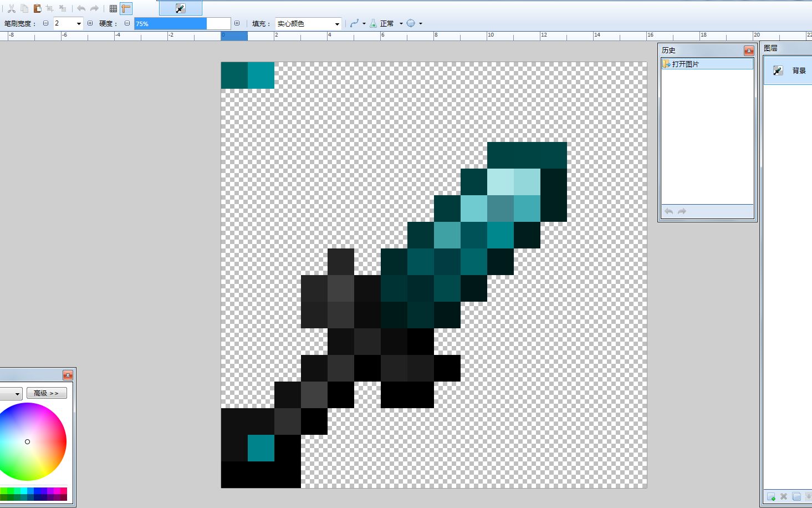This screenshot has width=812, height=508.
Task: Increase hardness with the plus button
Action: 237,23
